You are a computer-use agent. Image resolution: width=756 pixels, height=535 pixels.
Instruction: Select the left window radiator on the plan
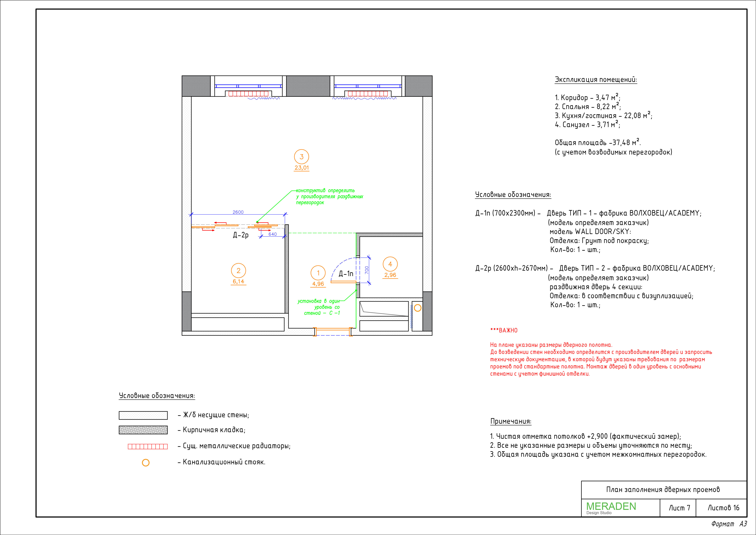(x=249, y=94)
